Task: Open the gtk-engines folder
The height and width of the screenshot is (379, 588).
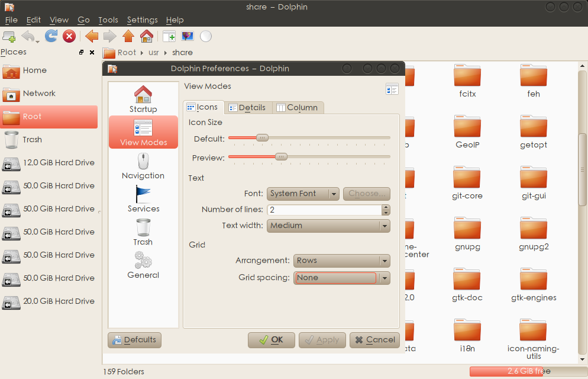Action: click(x=534, y=285)
